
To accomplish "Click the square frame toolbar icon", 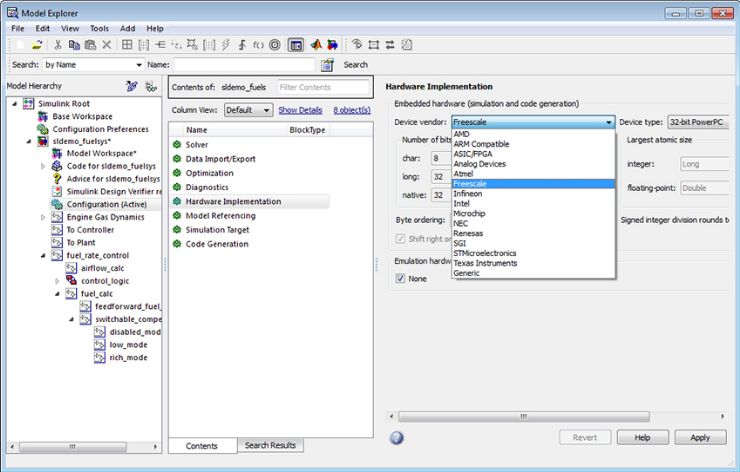I will click(374, 45).
